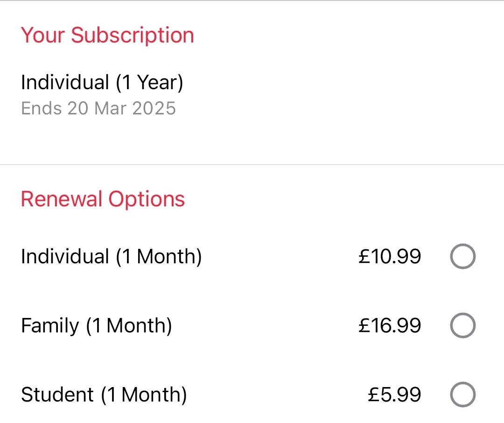Click the 2025 year in the end date
504x423 pixels.
coord(154,108)
